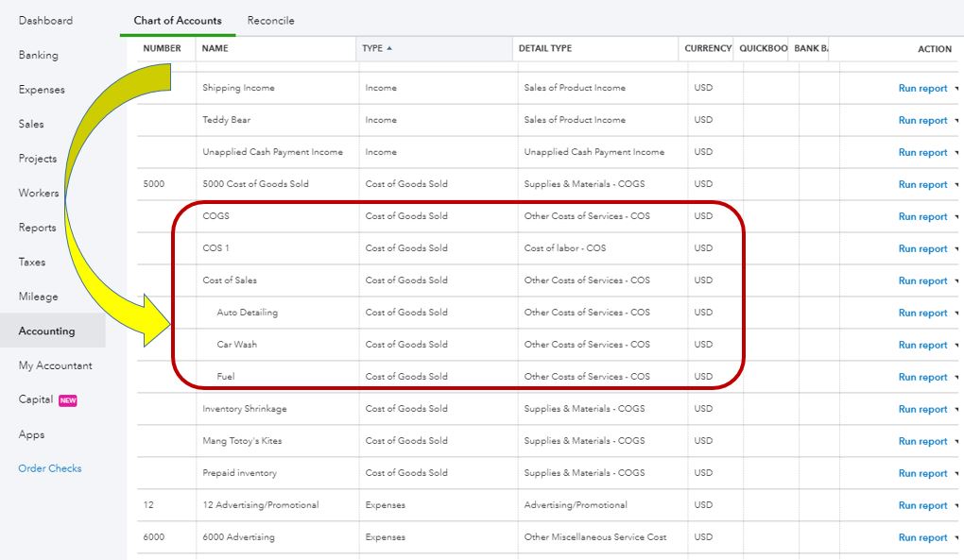Open action dropdown arrow for COGS row

point(956,217)
